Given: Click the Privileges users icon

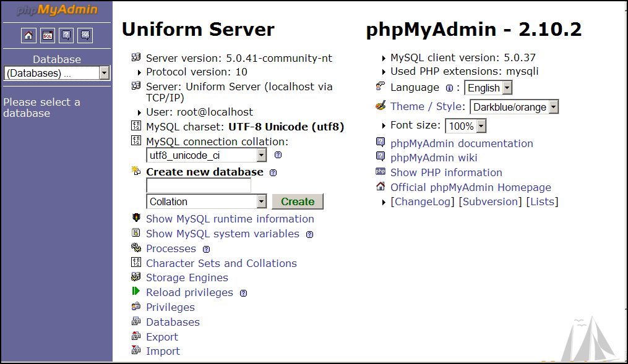Looking at the screenshot, I should pos(136,307).
